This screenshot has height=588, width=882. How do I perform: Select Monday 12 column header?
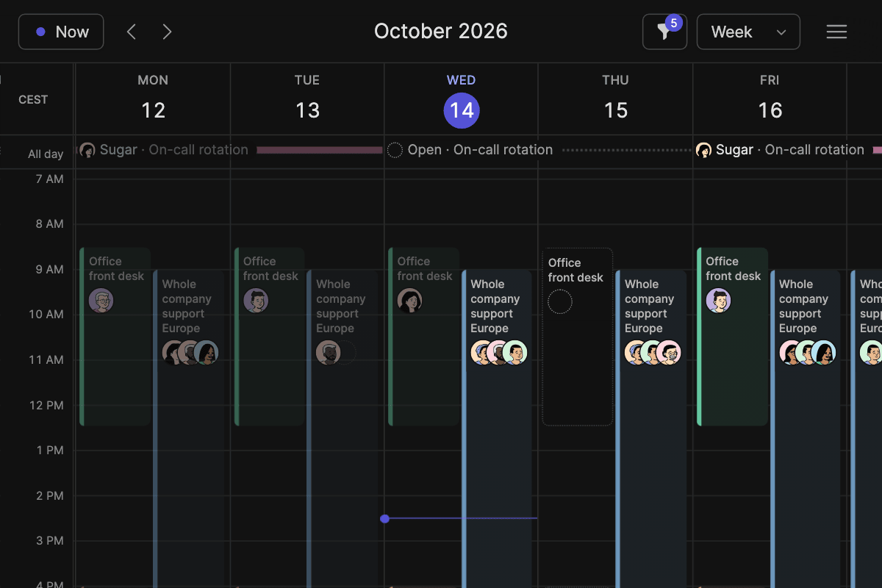(x=153, y=98)
